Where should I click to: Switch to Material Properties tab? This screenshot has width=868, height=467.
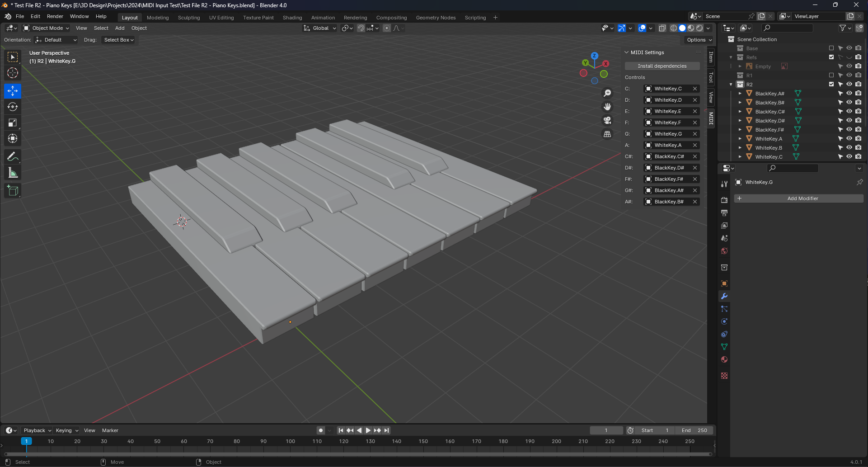pos(724,359)
